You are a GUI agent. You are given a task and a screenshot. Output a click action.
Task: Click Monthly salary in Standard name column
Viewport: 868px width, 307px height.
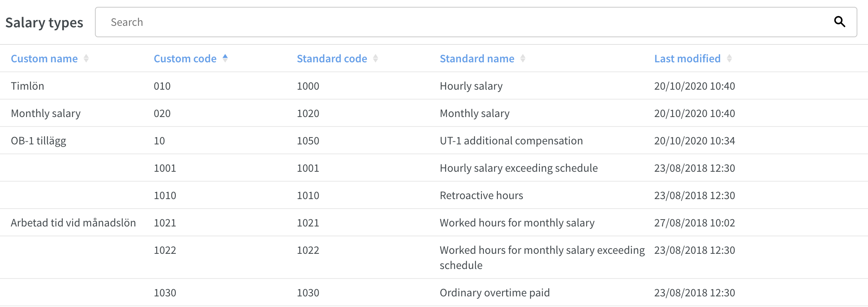coord(475,113)
